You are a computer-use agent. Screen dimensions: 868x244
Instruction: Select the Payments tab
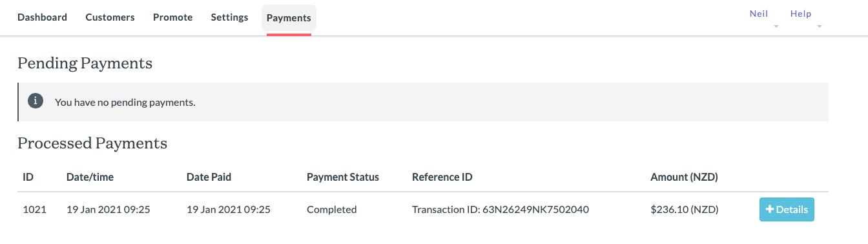289,18
